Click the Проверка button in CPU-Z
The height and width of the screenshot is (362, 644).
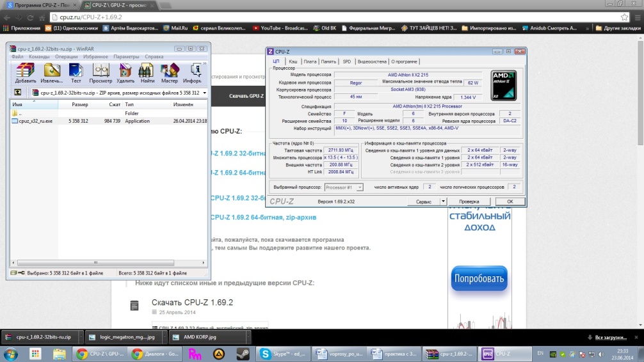click(469, 201)
